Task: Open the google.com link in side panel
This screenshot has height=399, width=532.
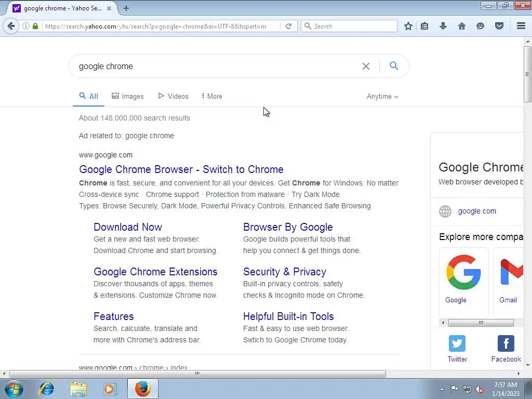Action: point(477,211)
